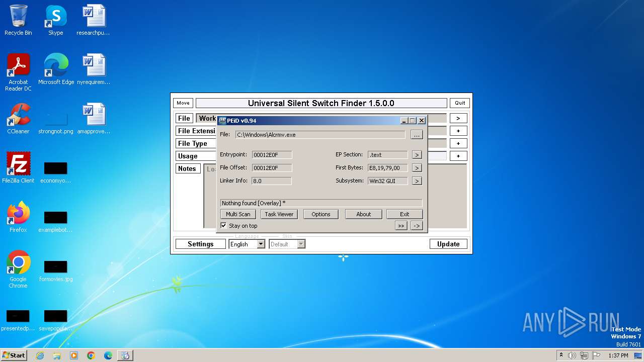Quit Universal Silent Switch Finder
Viewport: 644px width, 362px height.
click(460, 103)
